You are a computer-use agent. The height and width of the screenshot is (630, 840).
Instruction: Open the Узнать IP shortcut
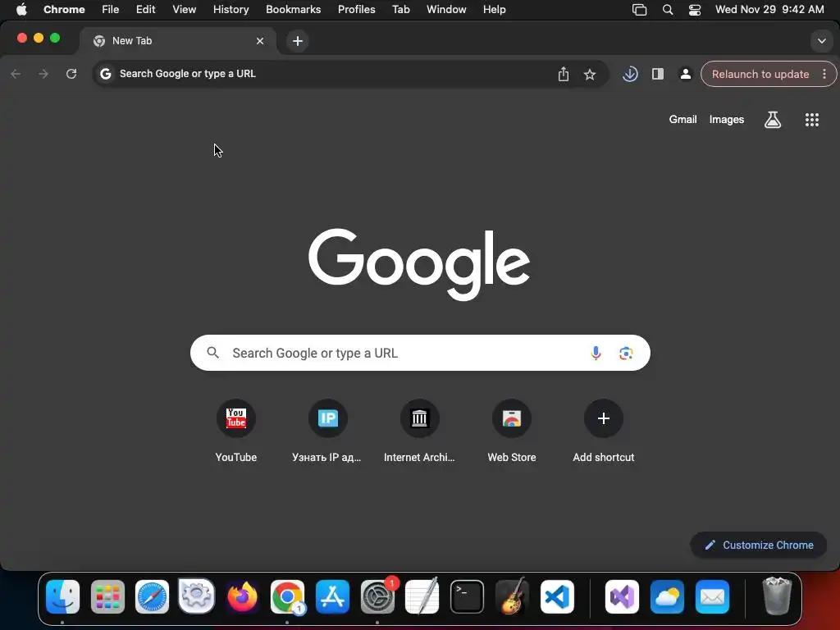327,431
